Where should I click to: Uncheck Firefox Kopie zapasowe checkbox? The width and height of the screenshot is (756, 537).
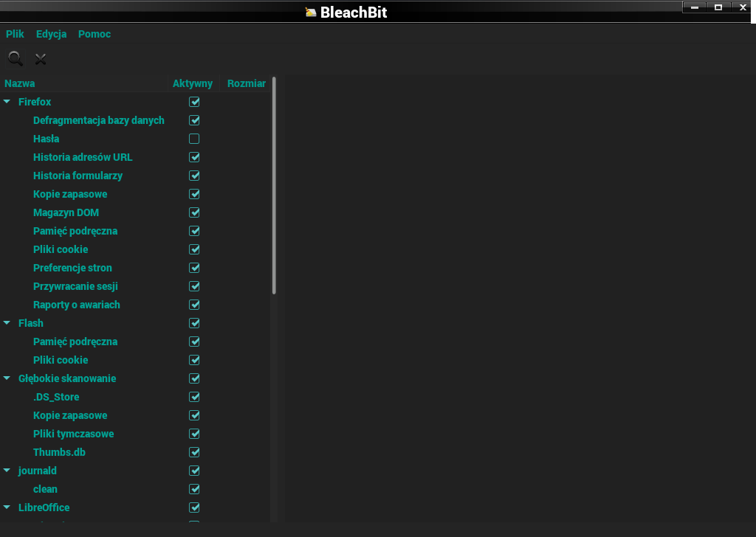[x=194, y=194]
